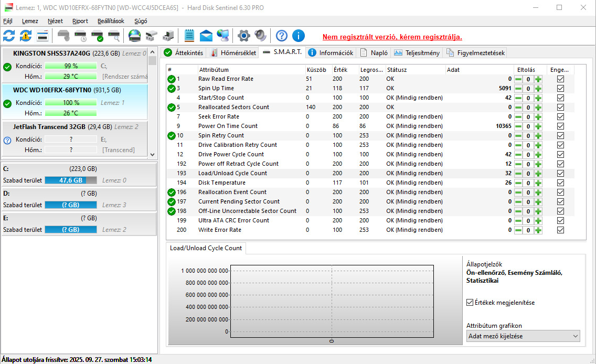Switch to the Hőmérséklet tab
Image resolution: width=596 pixels, height=364 pixels.
[x=233, y=52]
